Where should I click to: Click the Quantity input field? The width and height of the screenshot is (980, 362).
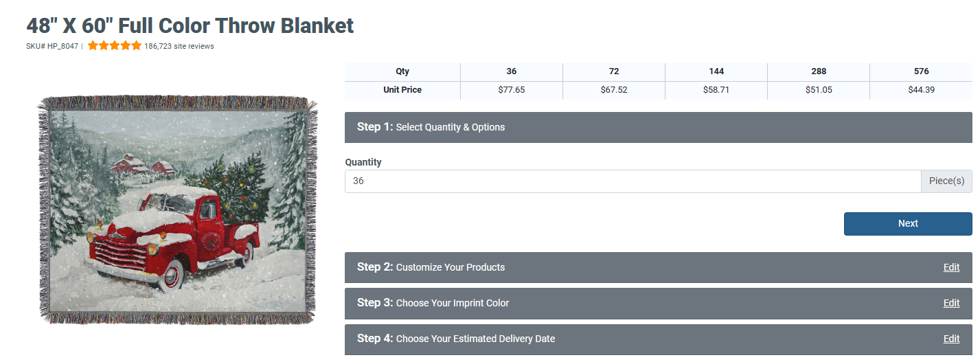tap(632, 181)
